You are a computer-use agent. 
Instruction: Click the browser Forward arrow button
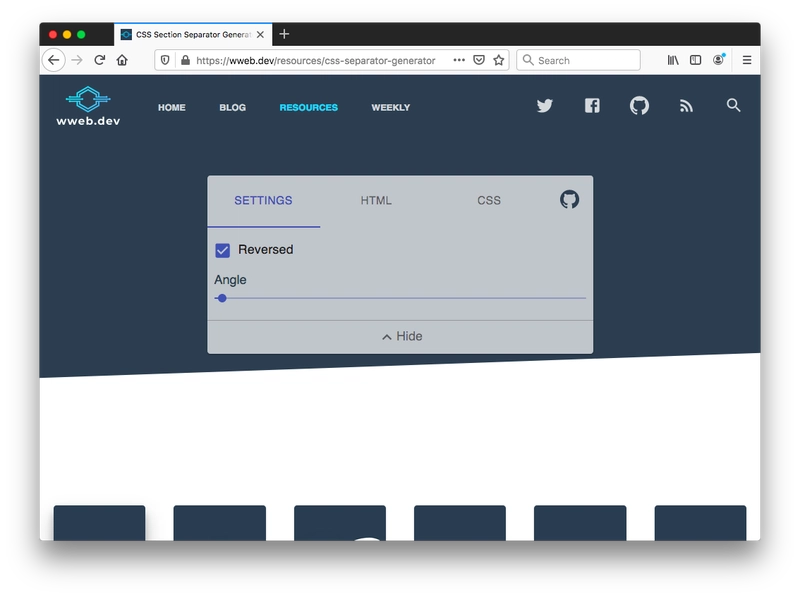tap(77, 60)
